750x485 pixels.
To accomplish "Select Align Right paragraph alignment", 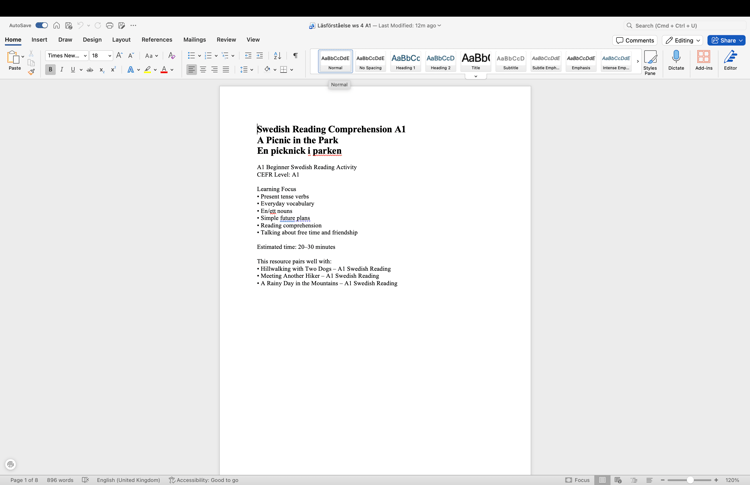I will click(214, 70).
